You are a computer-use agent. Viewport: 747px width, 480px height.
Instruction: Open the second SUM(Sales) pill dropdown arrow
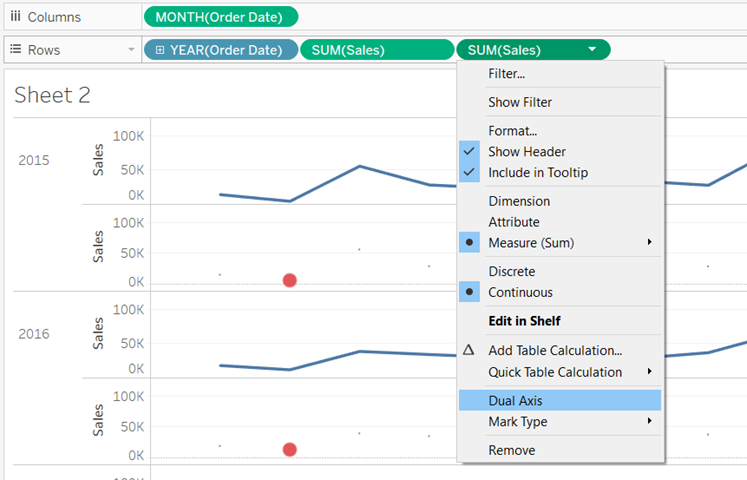pyautogui.click(x=593, y=49)
